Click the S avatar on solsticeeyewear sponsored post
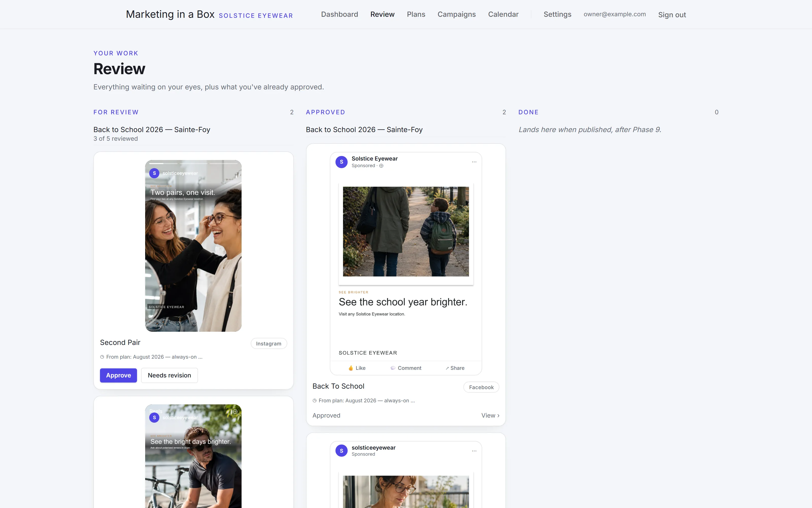 [341, 451]
